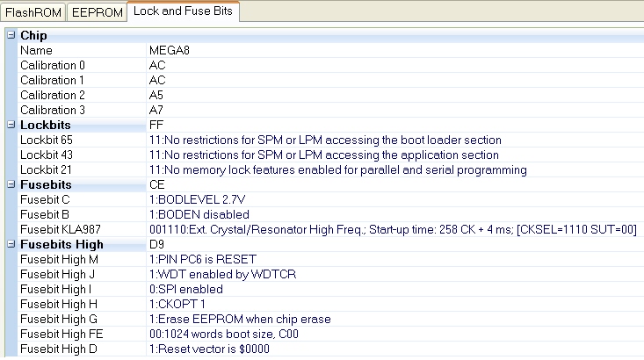This screenshot has height=360, width=644.
Task: Click Fusebit High H CKOPT value
Action: click(x=175, y=304)
